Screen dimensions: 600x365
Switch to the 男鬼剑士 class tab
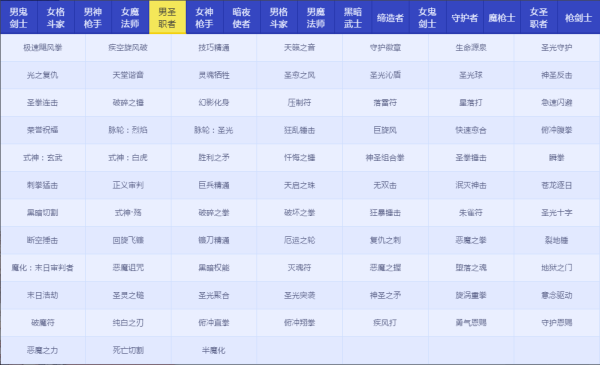tap(19, 18)
